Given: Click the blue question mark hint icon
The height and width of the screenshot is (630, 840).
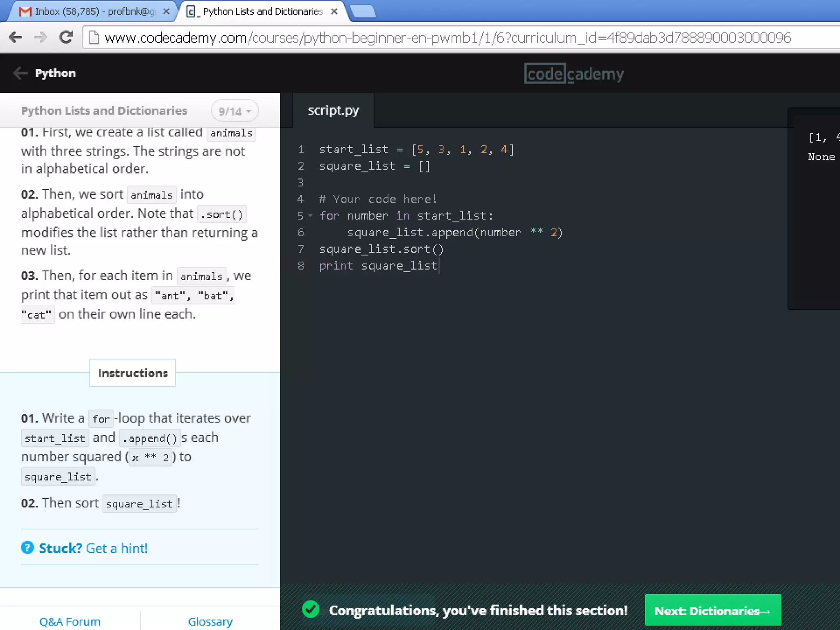Looking at the screenshot, I should pos(27,548).
